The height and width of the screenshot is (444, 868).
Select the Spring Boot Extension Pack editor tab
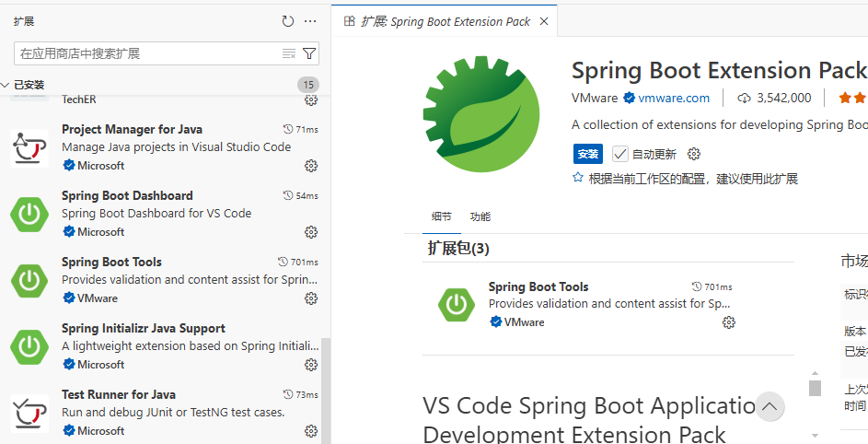(445, 21)
